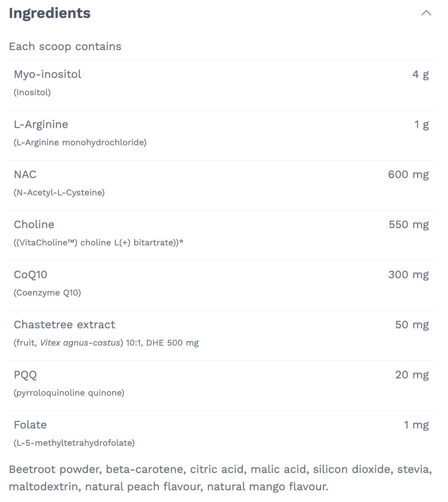Select the Chastetree extract entry
Image resolution: width=448 pixels, height=502 pixels.
pos(64,325)
